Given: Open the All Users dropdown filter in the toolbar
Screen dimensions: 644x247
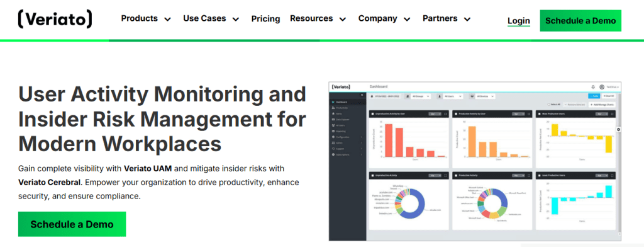Looking at the screenshot, I should pyautogui.click(x=453, y=96).
